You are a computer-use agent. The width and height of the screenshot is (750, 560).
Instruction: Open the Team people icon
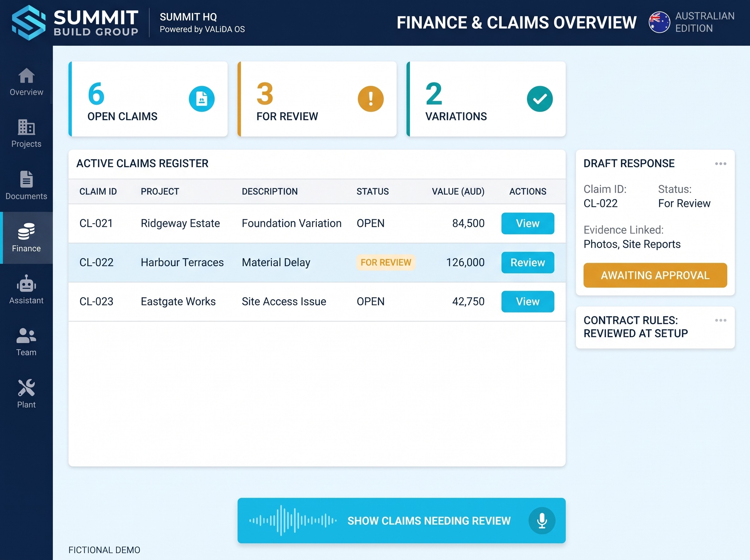tap(27, 336)
